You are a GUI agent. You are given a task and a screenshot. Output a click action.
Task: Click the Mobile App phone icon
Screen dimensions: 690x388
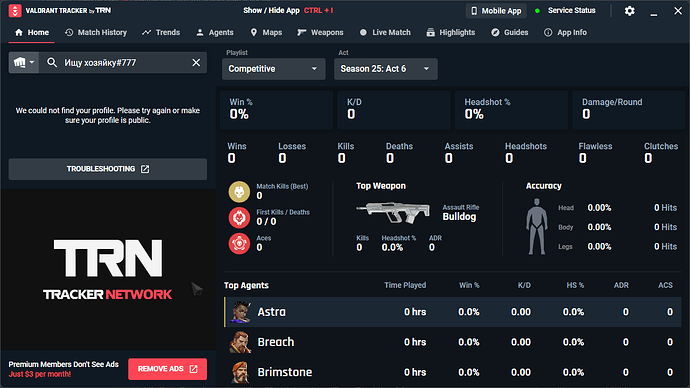pyautogui.click(x=474, y=11)
